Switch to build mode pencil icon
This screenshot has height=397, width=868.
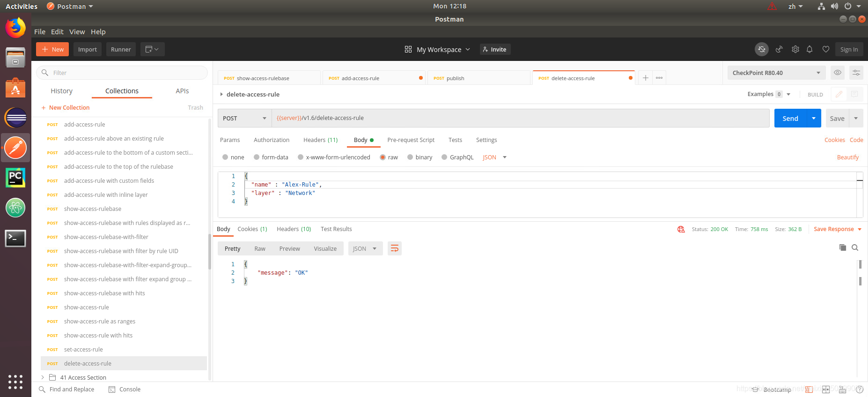[839, 94]
